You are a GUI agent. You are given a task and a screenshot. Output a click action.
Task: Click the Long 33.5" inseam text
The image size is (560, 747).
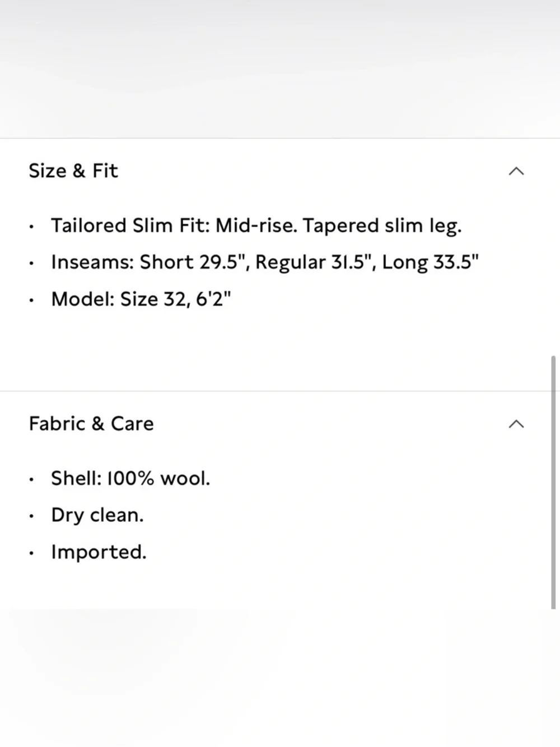coord(431,262)
